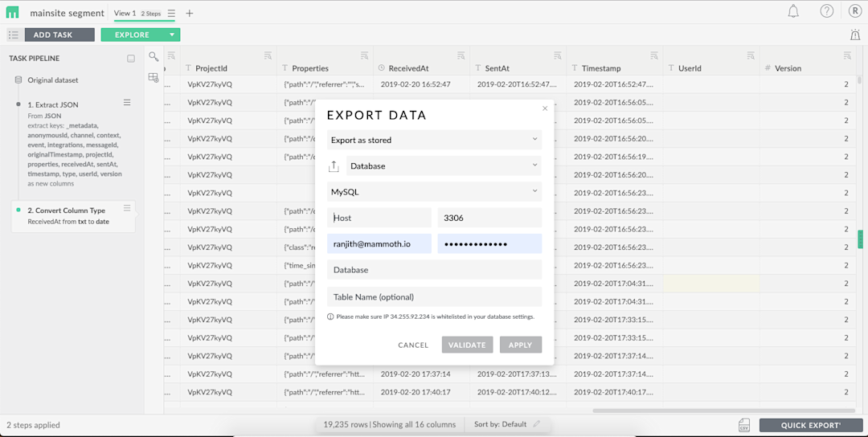Expand the Explore button arrow

point(172,35)
